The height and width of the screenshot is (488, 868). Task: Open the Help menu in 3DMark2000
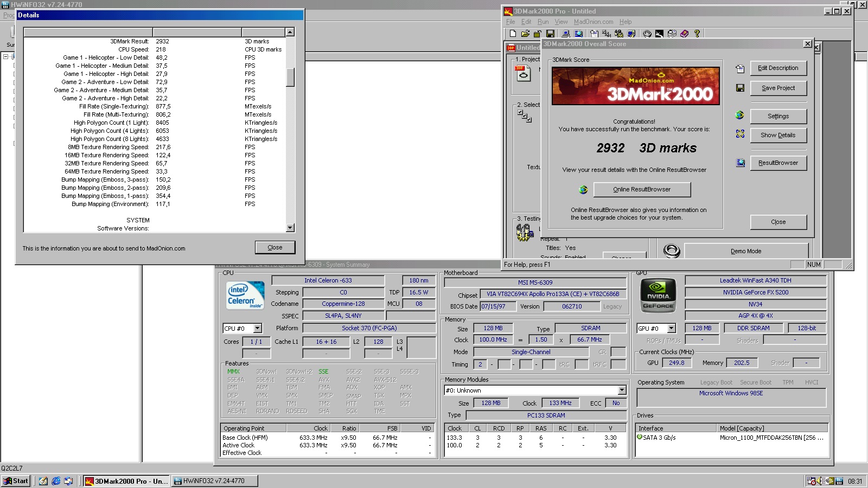coord(626,22)
